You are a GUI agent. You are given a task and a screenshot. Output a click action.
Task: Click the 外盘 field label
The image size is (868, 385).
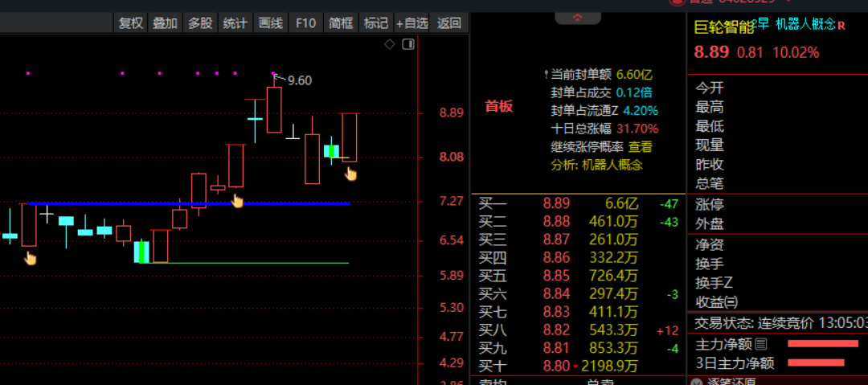pos(710,223)
